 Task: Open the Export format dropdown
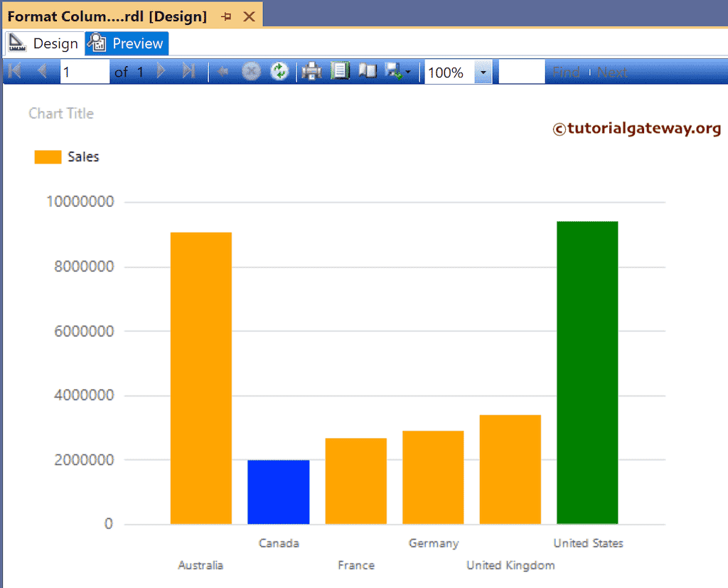(408, 71)
